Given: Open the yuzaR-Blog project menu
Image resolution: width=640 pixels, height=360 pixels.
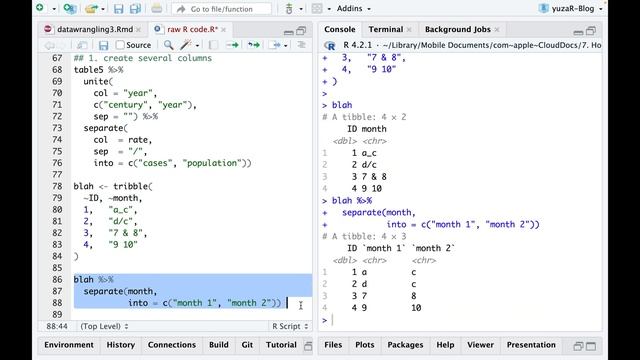Looking at the screenshot, I should click(x=571, y=9).
